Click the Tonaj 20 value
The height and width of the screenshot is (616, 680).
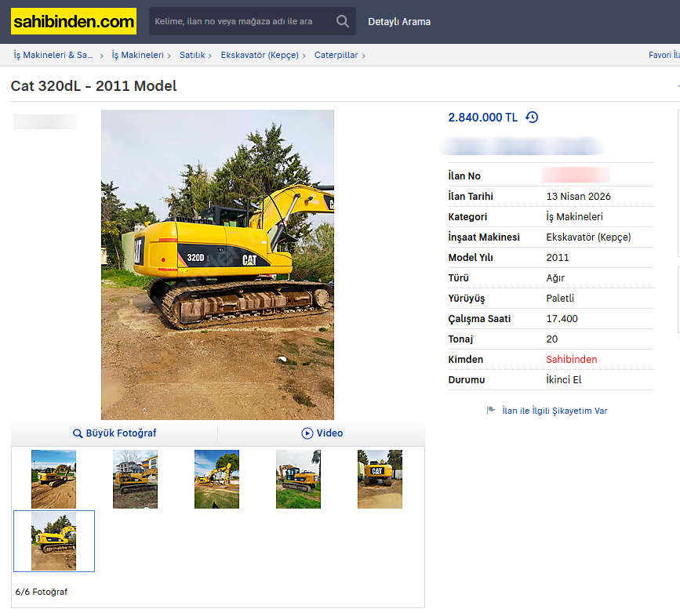tap(551, 339)
